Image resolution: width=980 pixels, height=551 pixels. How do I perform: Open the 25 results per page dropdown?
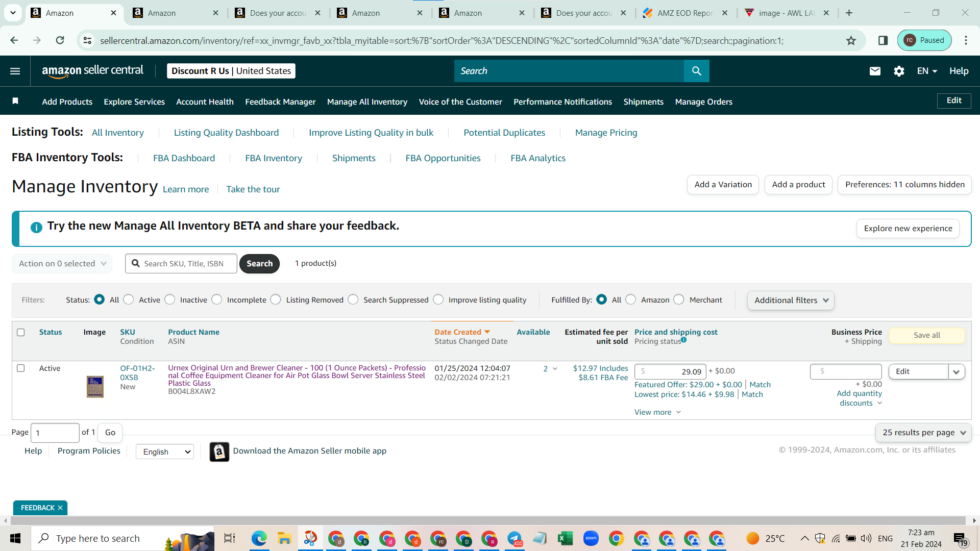coord(923,433)
